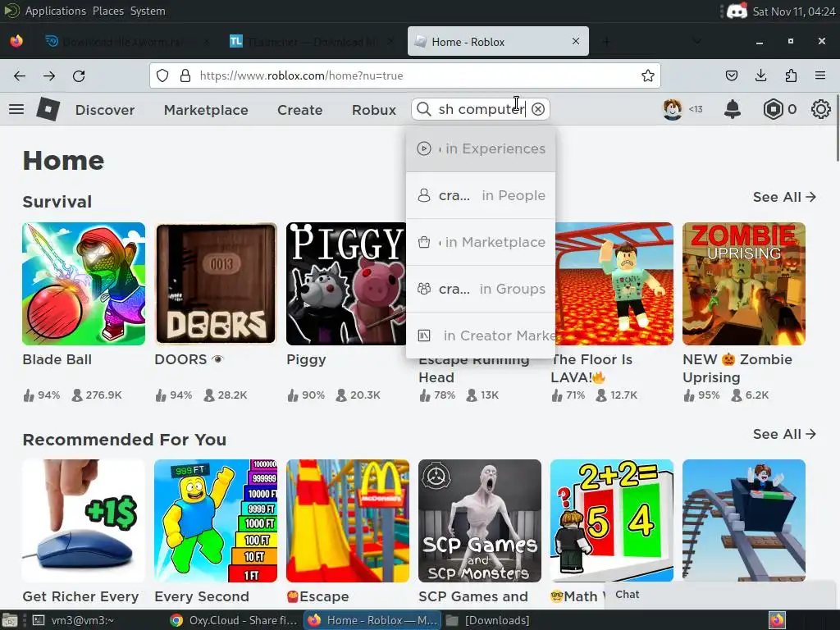The width and height of the screenshot is (840, 630).
Task: Switch to the TLauncher tab
Action: (312, 41)
